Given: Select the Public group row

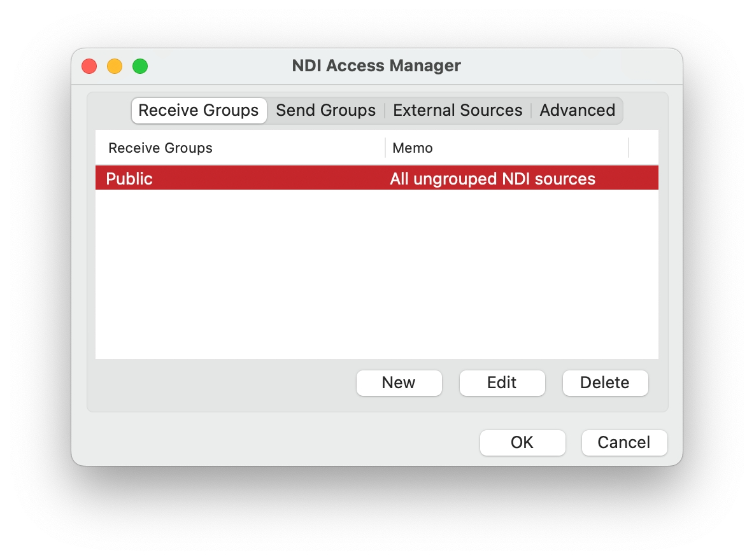Looking at the screenshot, I should click(x=130, y=179).
